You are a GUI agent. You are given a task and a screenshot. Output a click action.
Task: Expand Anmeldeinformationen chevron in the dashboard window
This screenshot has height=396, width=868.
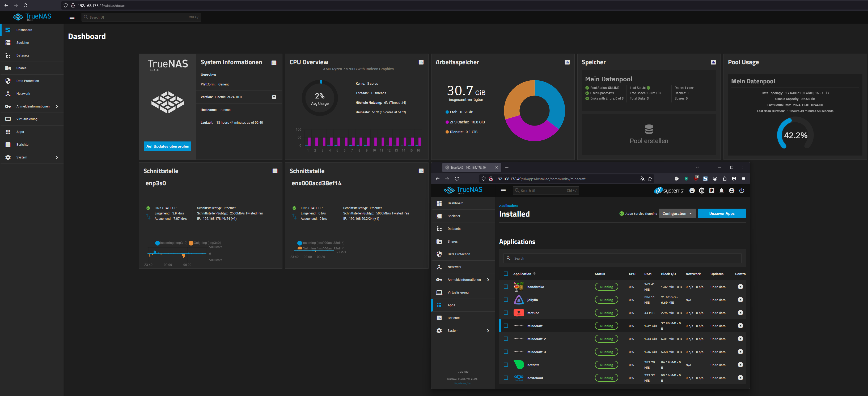coord(57,106)
